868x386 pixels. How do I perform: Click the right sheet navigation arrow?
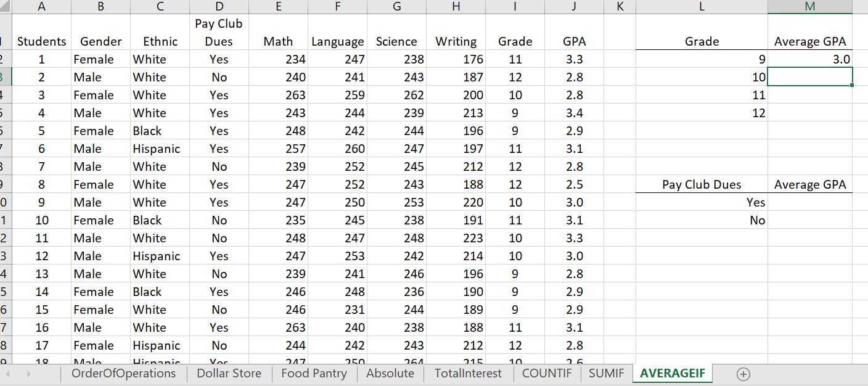28,374
